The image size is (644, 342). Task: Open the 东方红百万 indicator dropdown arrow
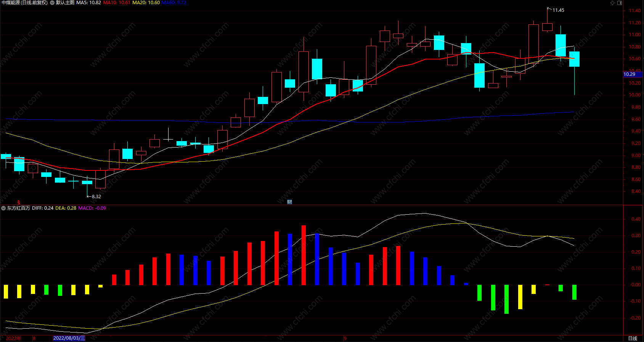[3, 208]
